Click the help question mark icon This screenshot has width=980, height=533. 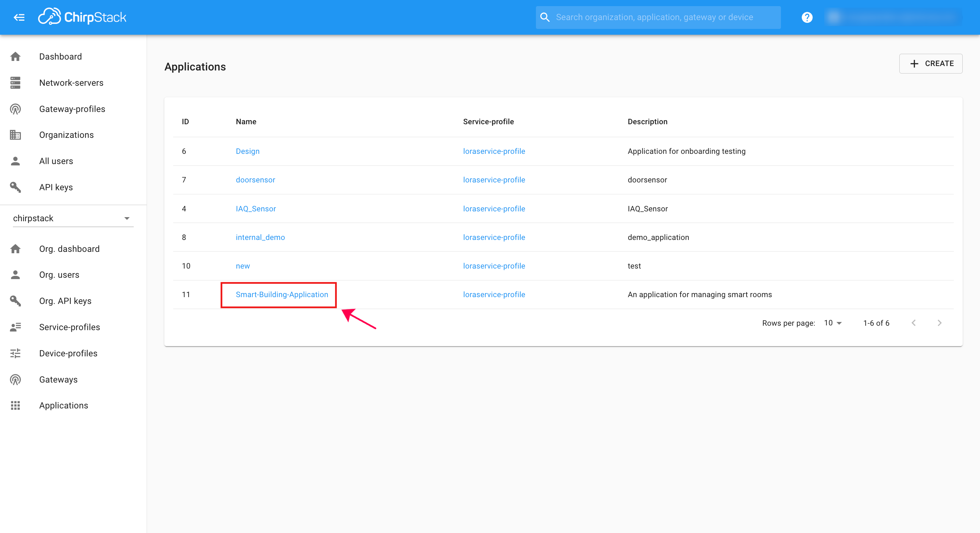point(806,17)
